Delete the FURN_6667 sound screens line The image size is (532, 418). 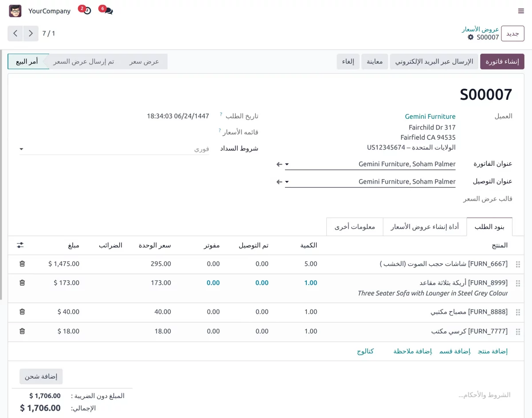(22, 264)
